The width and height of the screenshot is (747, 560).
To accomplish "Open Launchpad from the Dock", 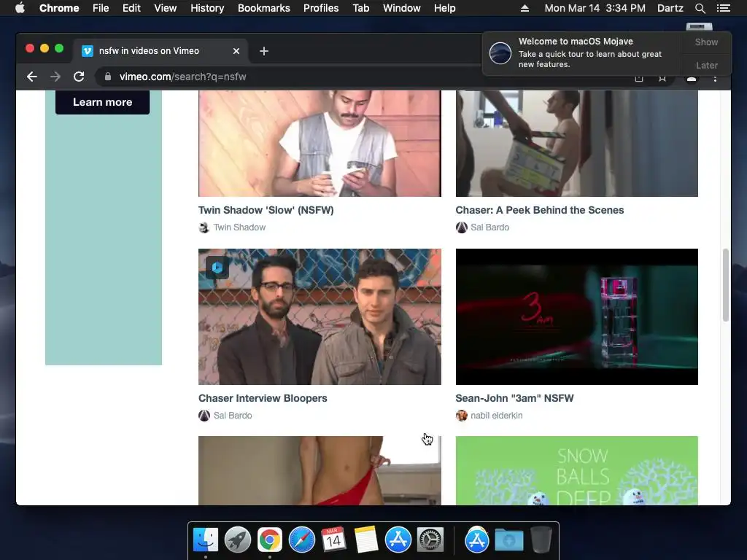I will pyautogui.click(x=238, y=540).
